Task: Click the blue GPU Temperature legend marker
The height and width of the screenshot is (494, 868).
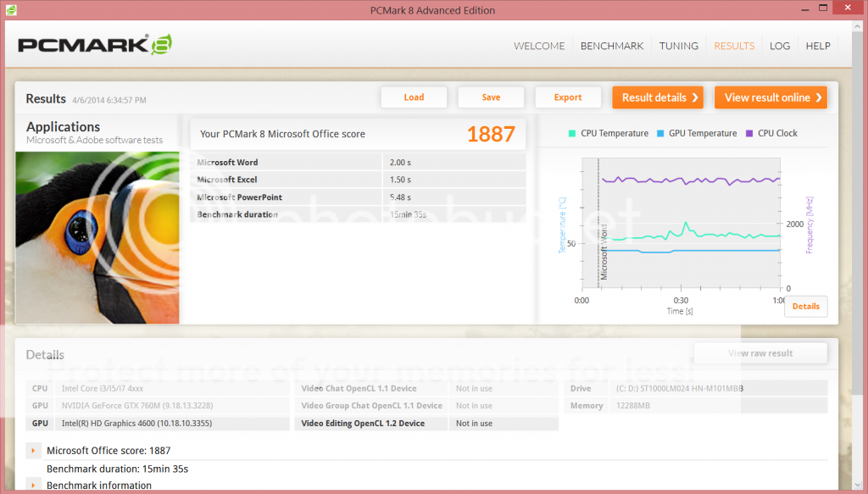Action: click(x=660, y=133)
